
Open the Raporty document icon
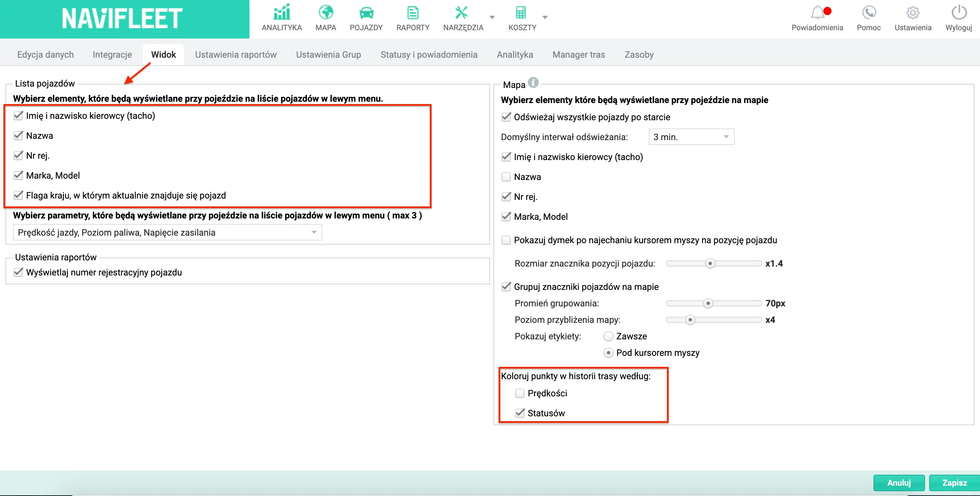click(413, 13)
